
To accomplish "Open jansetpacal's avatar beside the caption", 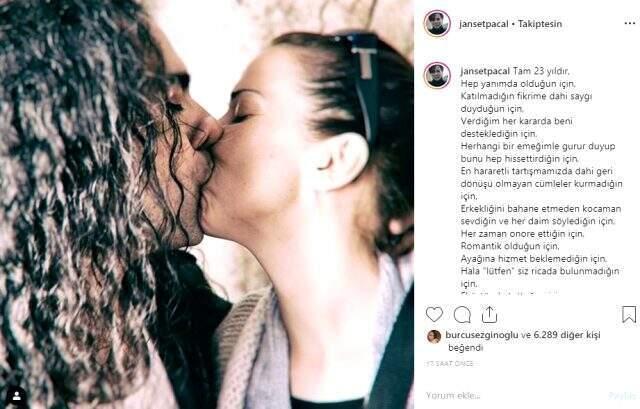I will (x=437, y=76).
